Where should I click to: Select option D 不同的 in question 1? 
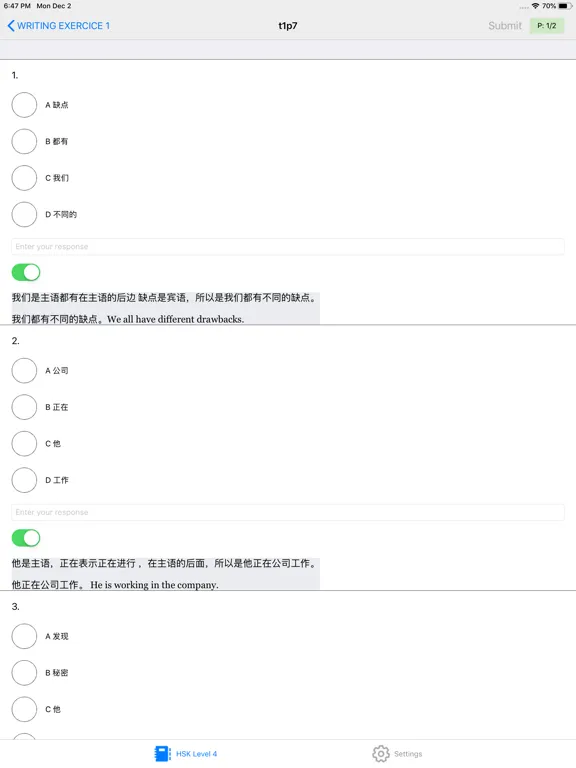(24, 215)
